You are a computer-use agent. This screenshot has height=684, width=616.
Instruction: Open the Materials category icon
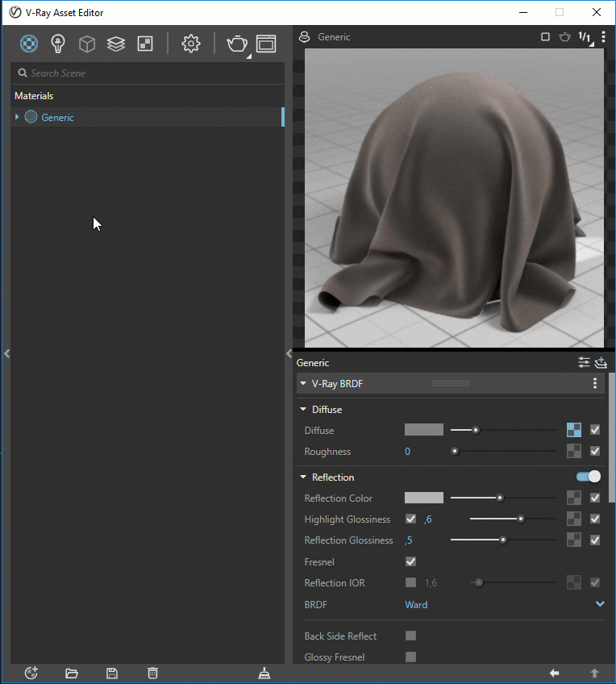click(29, 44)
